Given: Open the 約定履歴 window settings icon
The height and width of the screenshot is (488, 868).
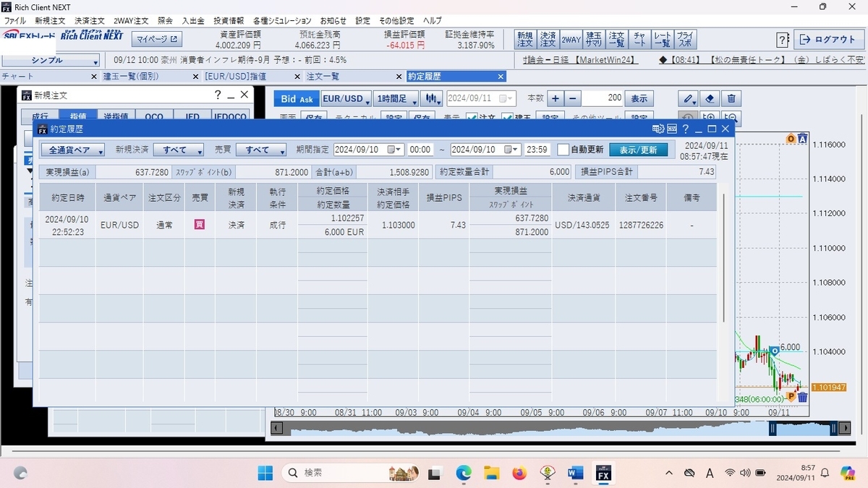Looking at the screenshot, I should 658,129.
